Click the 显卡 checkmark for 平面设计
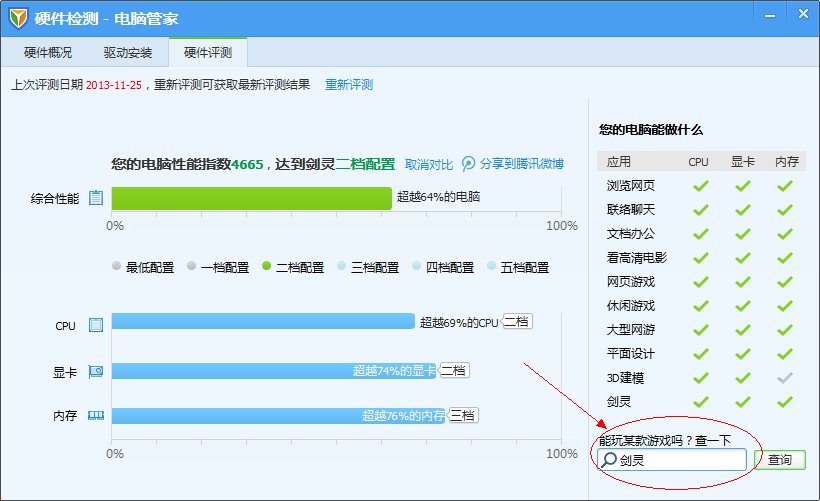The height and width of the screenshot is (501, 820). click(x=743, y=354)
